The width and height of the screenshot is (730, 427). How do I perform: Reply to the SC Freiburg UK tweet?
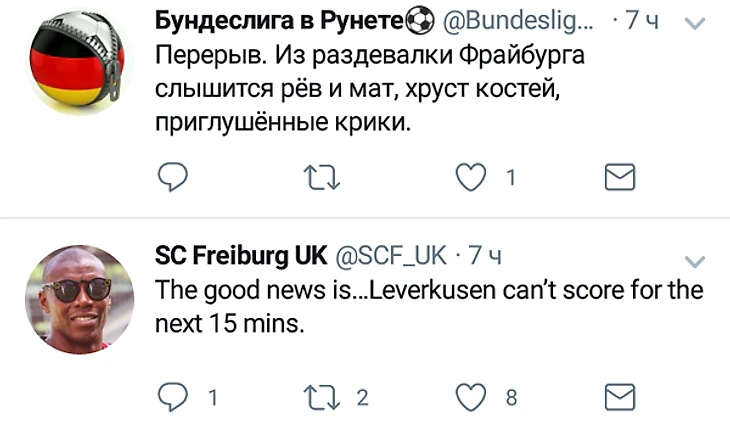[173, 397]
